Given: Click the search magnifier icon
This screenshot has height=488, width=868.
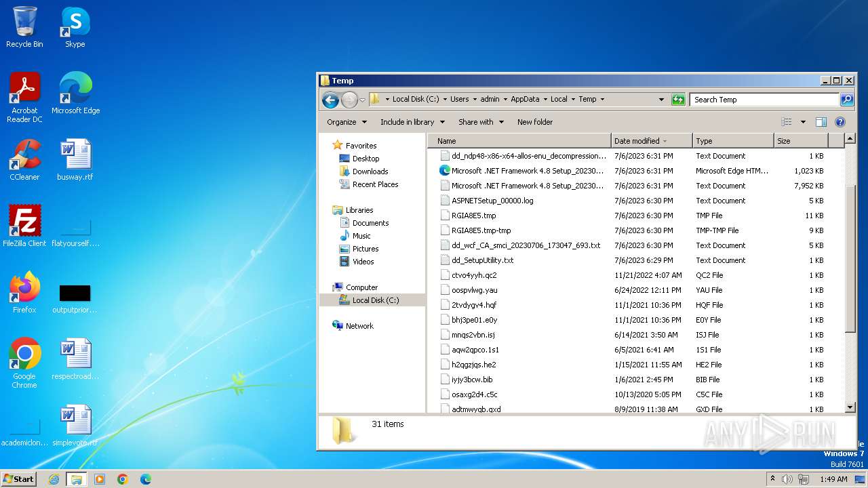Looking at the screenshot, I should tap(846, 100).
